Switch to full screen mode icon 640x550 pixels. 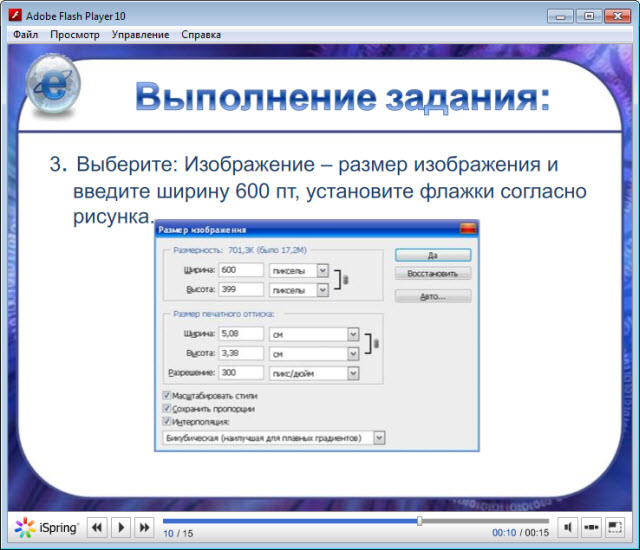(615, 528)
